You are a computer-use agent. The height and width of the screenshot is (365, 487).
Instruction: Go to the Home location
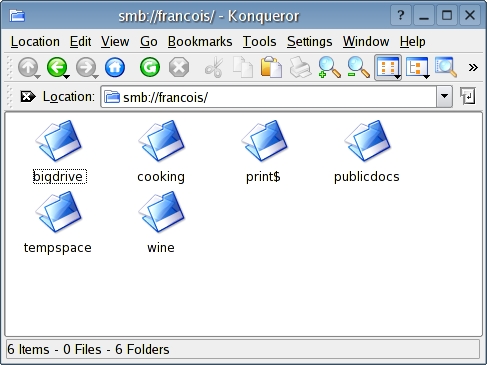click(x=115, y=67)
